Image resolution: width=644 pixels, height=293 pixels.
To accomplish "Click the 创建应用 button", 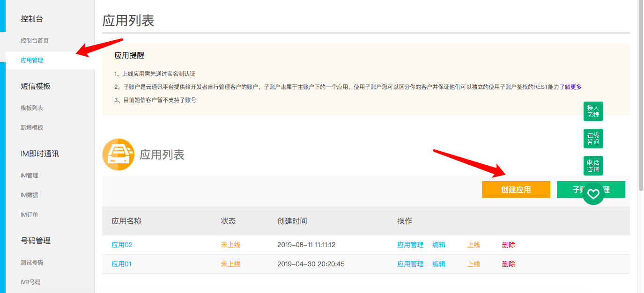I will (516, 190).
